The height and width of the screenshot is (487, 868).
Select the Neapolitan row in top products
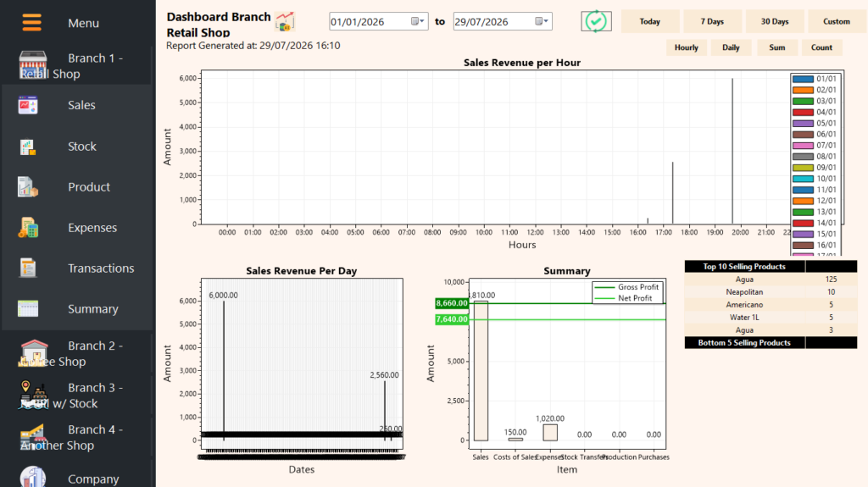pyautogui.click(x=771, y=292)
